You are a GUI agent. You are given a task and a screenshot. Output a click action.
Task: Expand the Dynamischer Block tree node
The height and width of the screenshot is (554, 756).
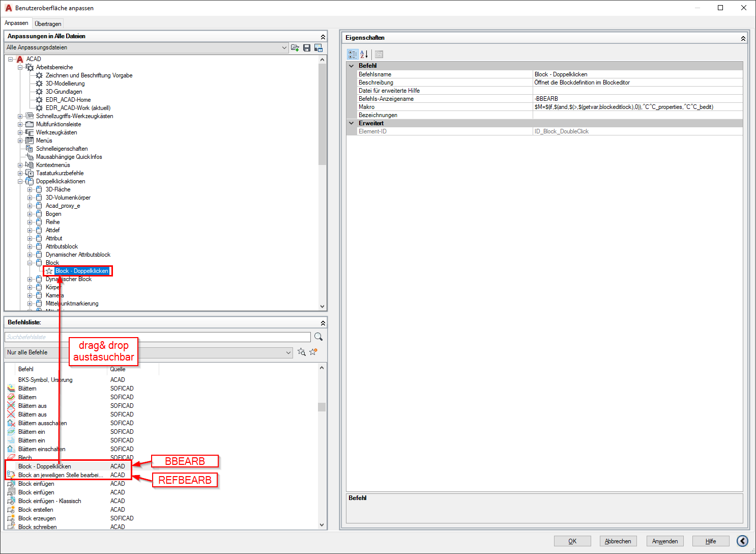tap(30, 279)
